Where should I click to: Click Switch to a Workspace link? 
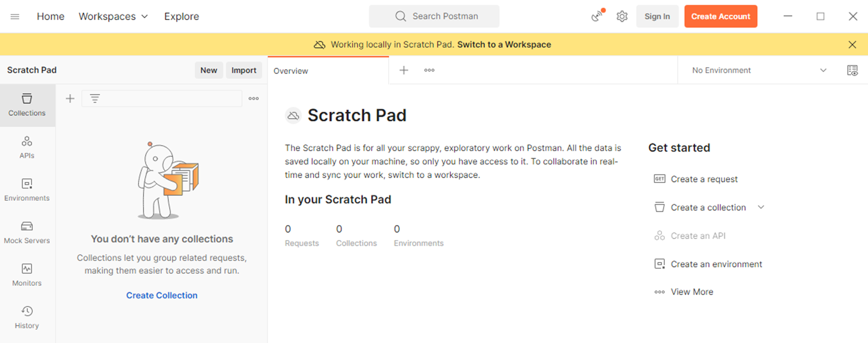[x=504, y=44]
